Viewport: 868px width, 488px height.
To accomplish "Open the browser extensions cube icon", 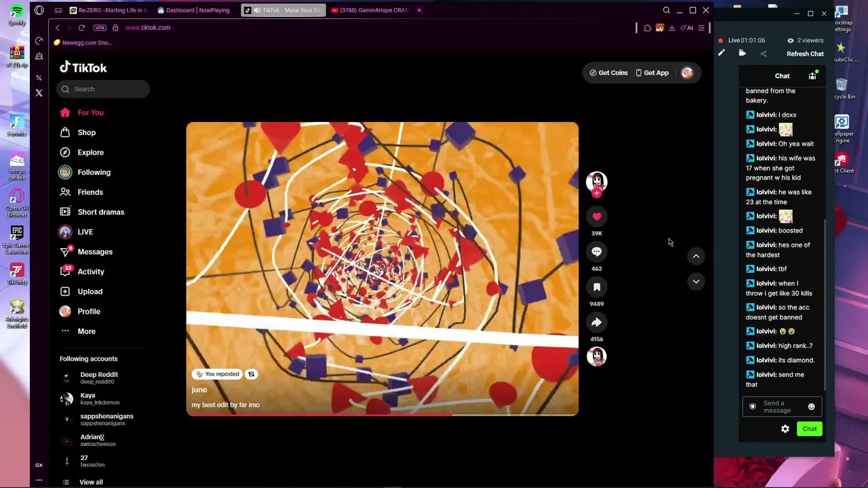I will pos(648,28).
